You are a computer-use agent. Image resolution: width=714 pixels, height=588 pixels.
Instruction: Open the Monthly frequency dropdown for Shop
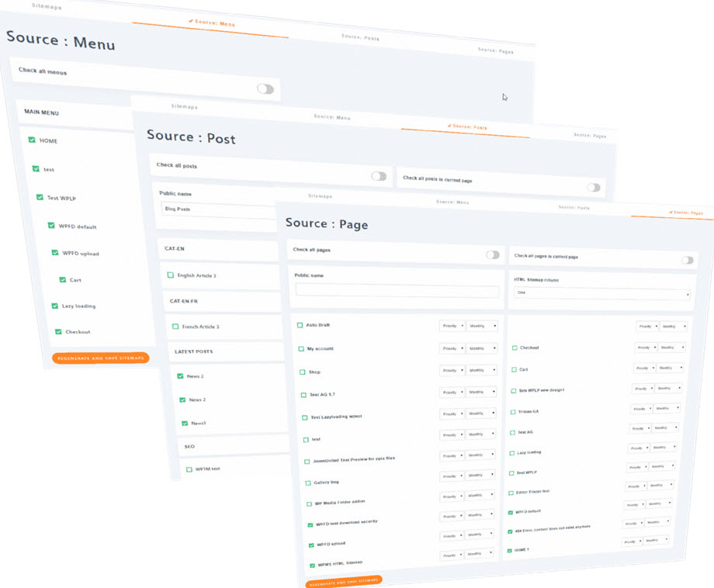pos(481,371)
